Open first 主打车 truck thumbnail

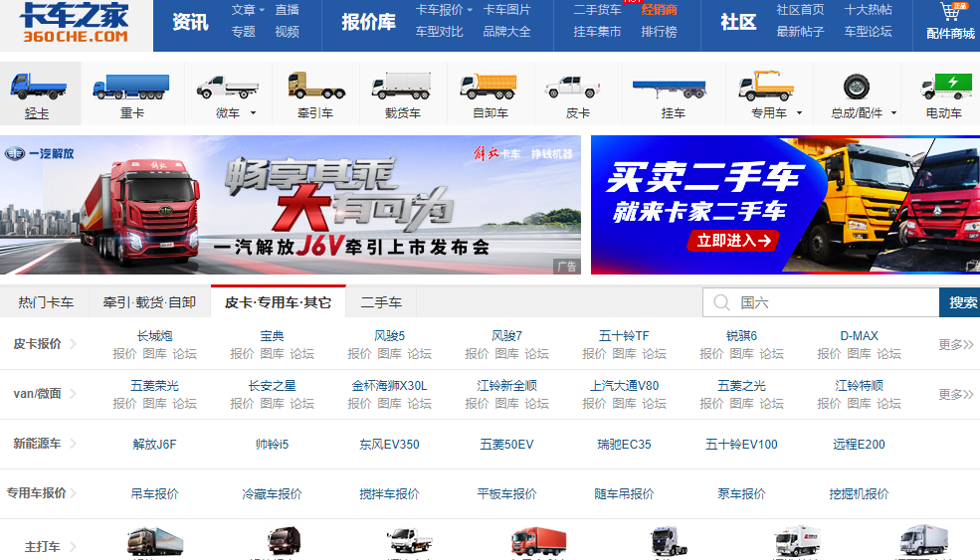pos(154,541)
